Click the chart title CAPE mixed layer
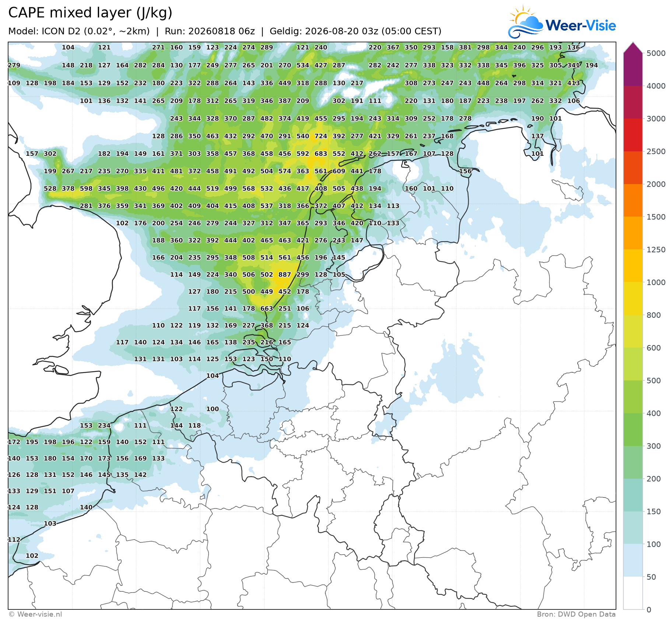This screenshot has height=619, width=672. coord(90,13)
